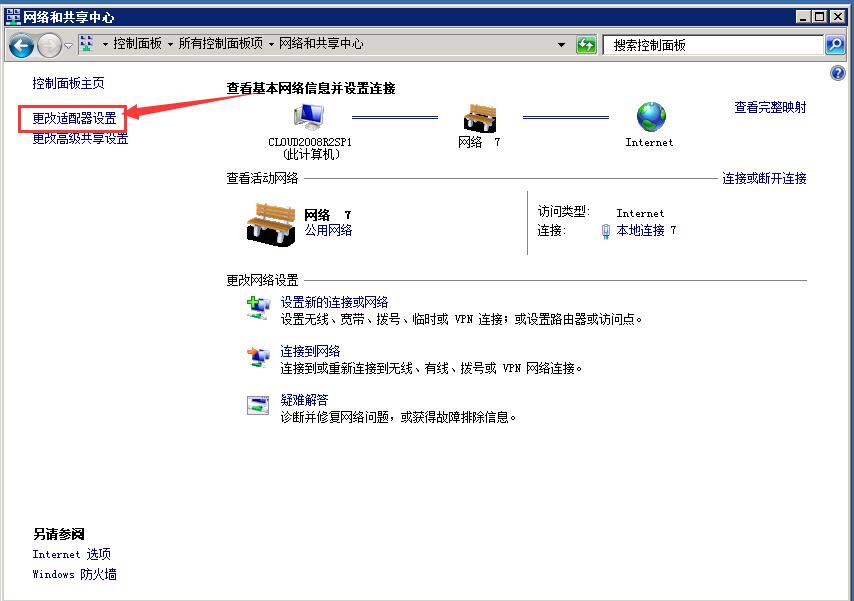854x601 pixels.
Task: Select the 控制面板 breadcrumb segment
Action: click(x=137, y=44)
